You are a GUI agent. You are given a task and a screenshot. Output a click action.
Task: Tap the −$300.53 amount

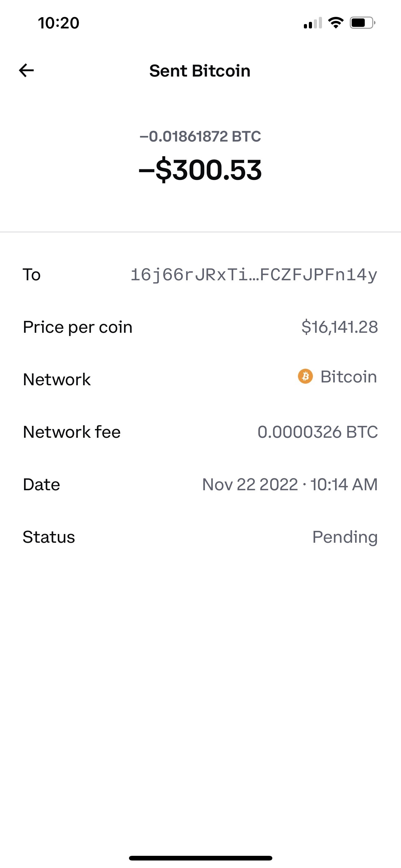coord(200,170)
